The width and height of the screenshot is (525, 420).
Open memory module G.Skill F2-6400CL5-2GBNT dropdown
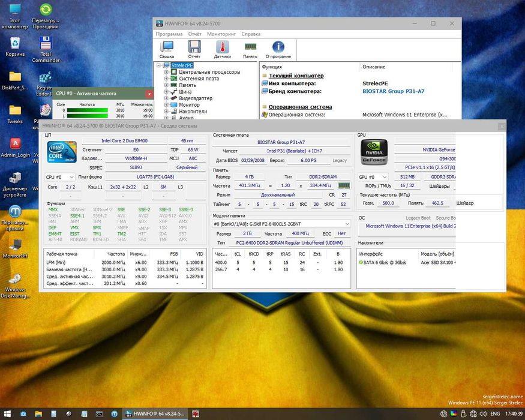(281, 224)
